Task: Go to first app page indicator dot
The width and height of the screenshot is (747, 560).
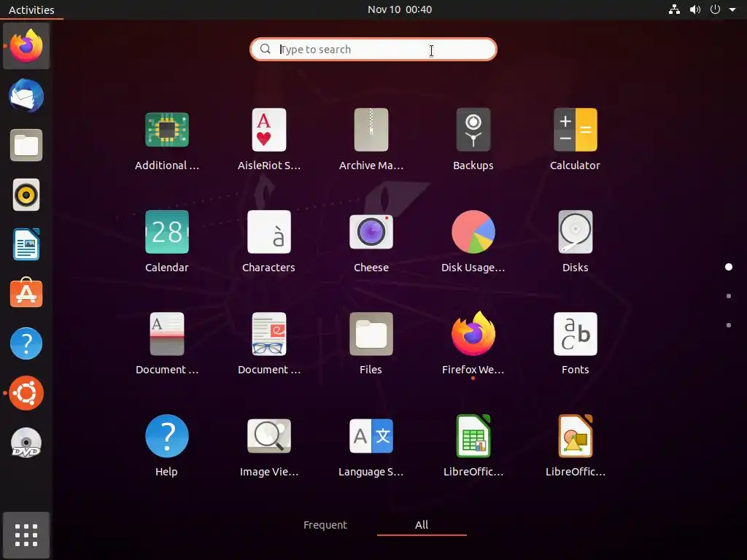Action: coord(729,267)
